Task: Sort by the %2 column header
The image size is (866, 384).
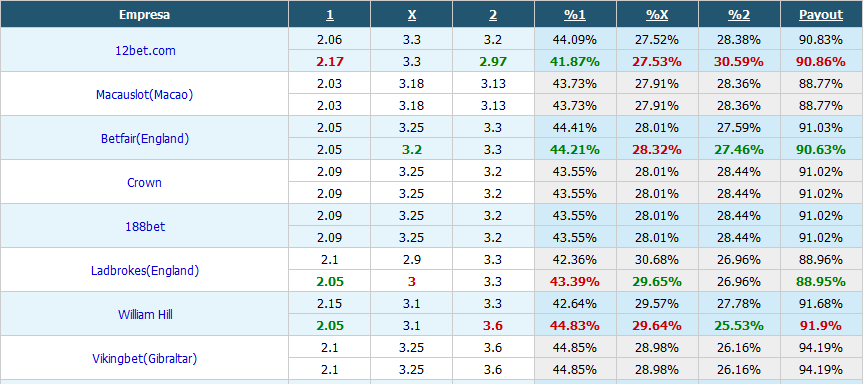Action: tap(739, 15)
